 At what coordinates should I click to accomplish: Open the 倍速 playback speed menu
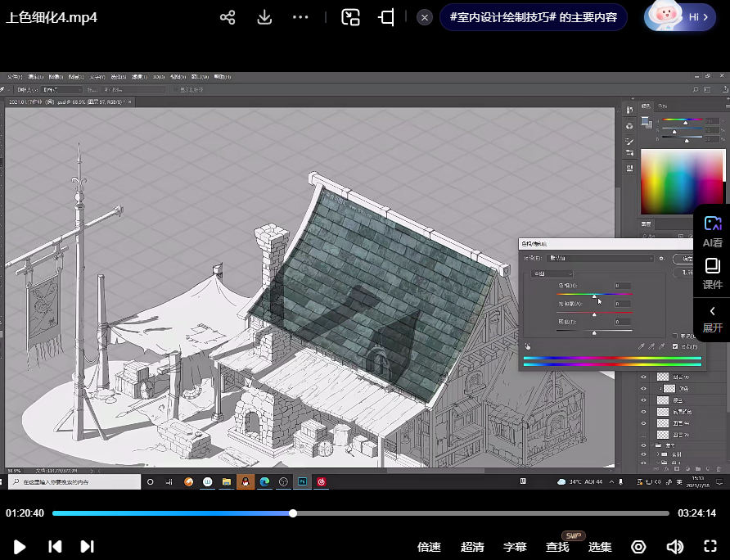click(x=429, y=547)
